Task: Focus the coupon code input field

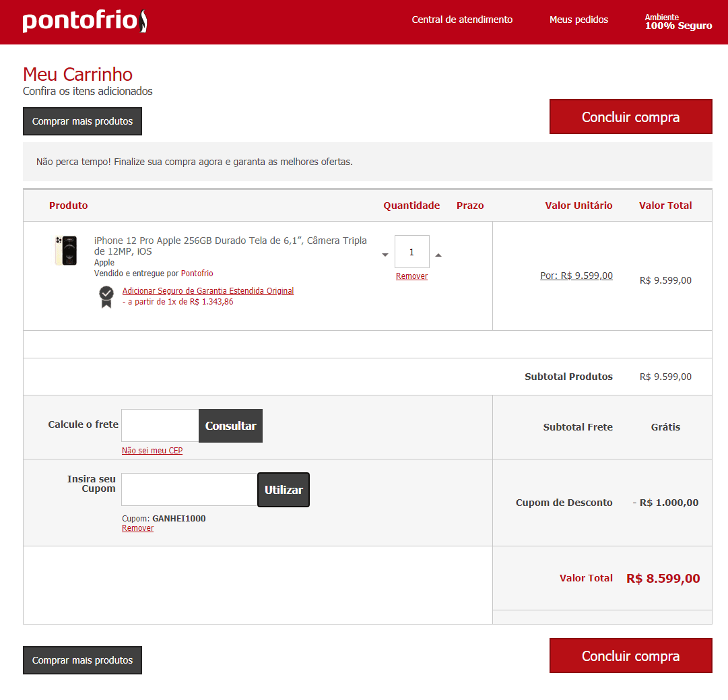Action: tap(189, 490)
